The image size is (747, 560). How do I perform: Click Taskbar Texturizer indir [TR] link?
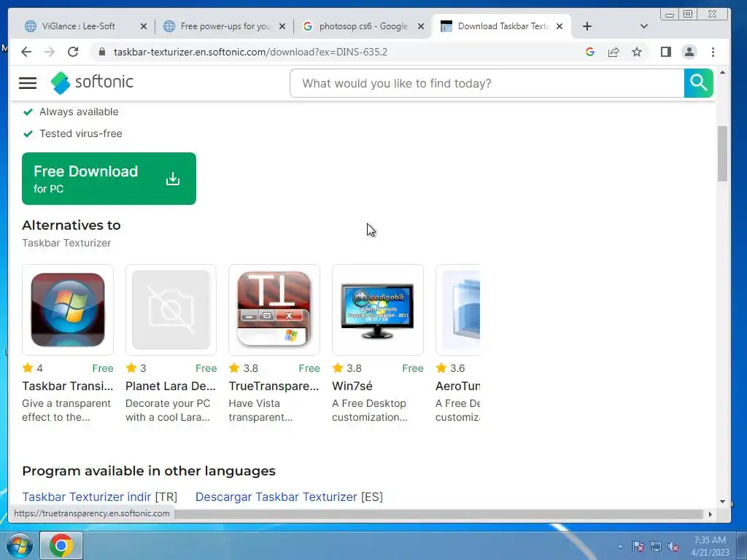coord(99,497)
